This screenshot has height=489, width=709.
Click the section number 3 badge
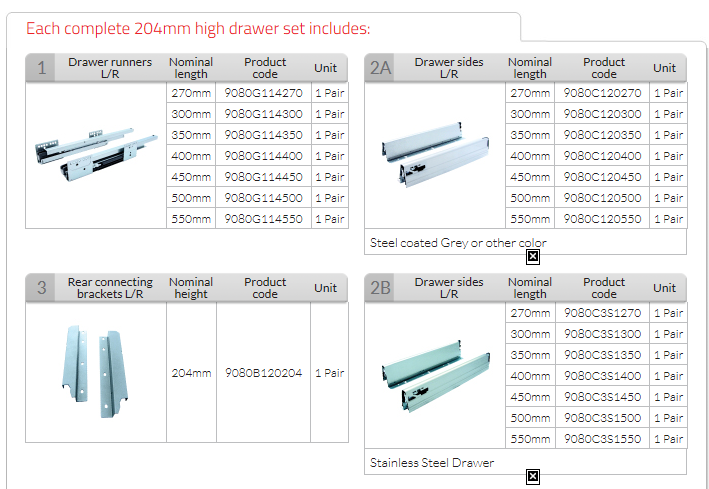pos(41,288)
